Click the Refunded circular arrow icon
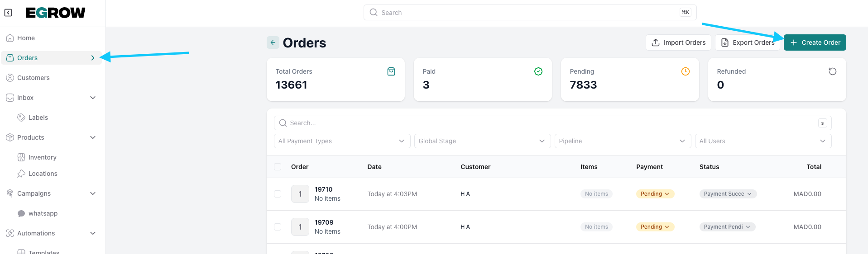The height and width of the screenshot is (254, 868). 832,71
